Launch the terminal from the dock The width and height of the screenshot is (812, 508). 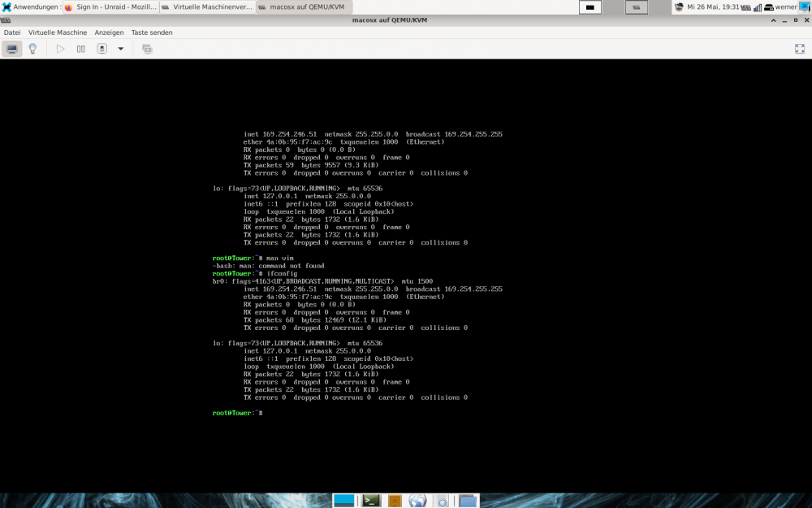pyautogui.click(x=371, y=501)
